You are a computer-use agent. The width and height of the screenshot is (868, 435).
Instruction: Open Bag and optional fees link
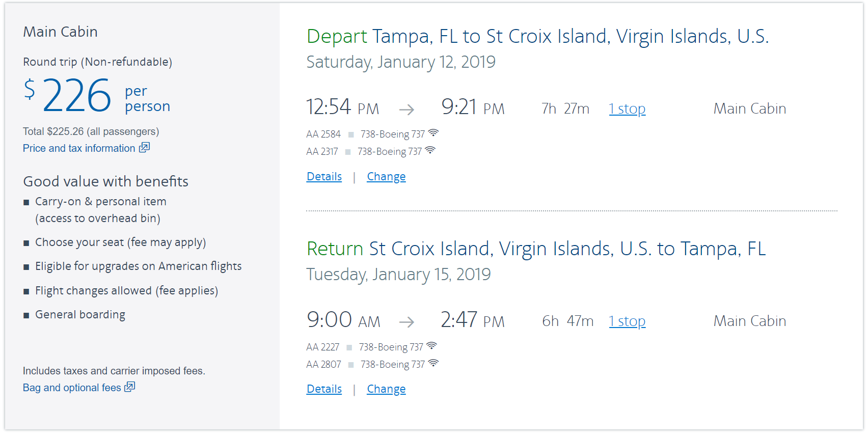(72, 388)
